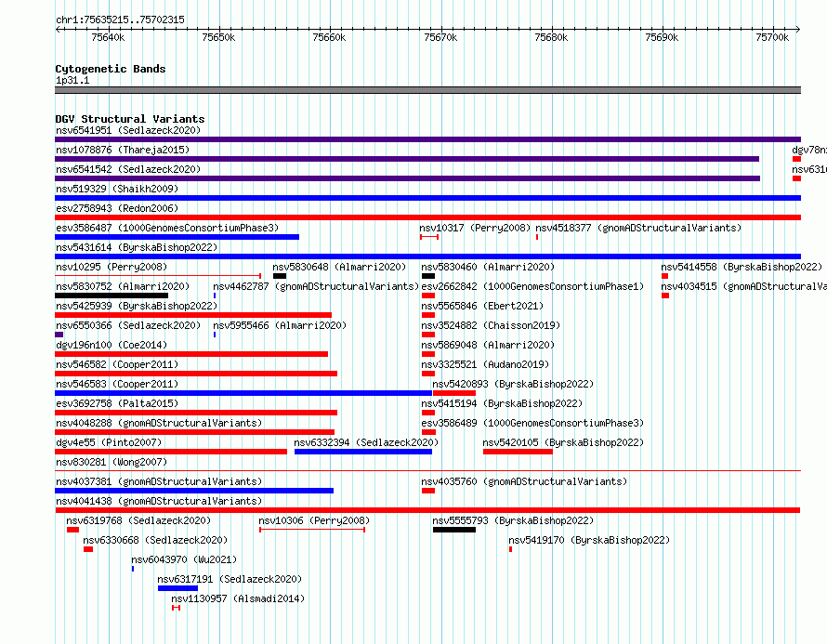Select the blue bar under nsv6332394
827x644 pixels.
363,452
